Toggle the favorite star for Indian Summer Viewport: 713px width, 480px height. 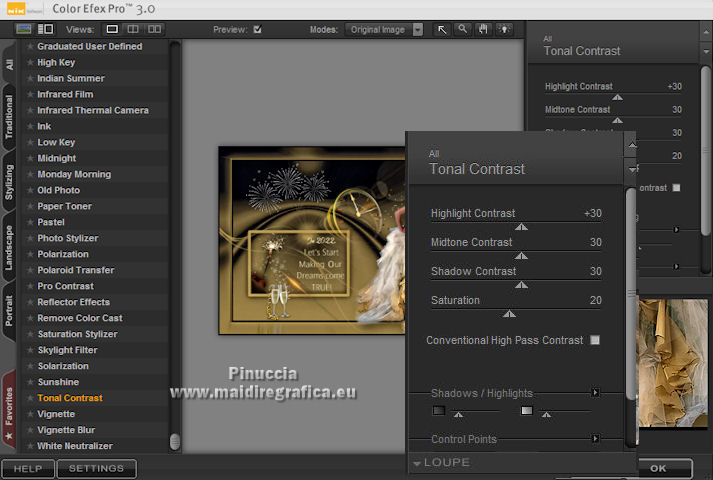pos(30,78)
